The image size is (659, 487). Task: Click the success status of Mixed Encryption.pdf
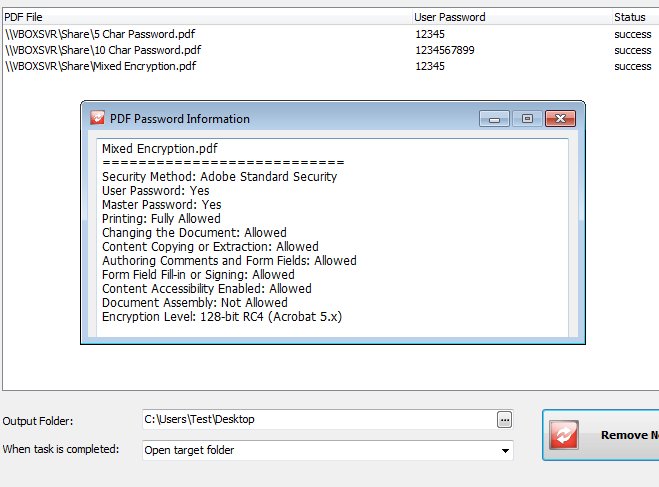(633, 66)
